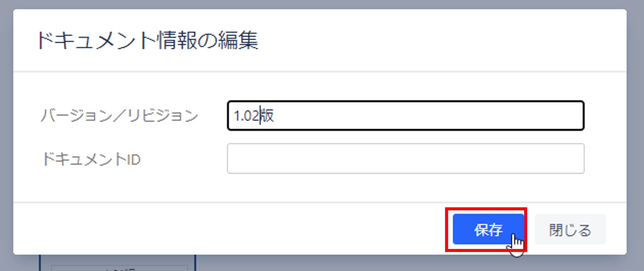Click blank header space right of title
Image resolution: width=644 pixels, height=271 pixels.
pos(440,40)
